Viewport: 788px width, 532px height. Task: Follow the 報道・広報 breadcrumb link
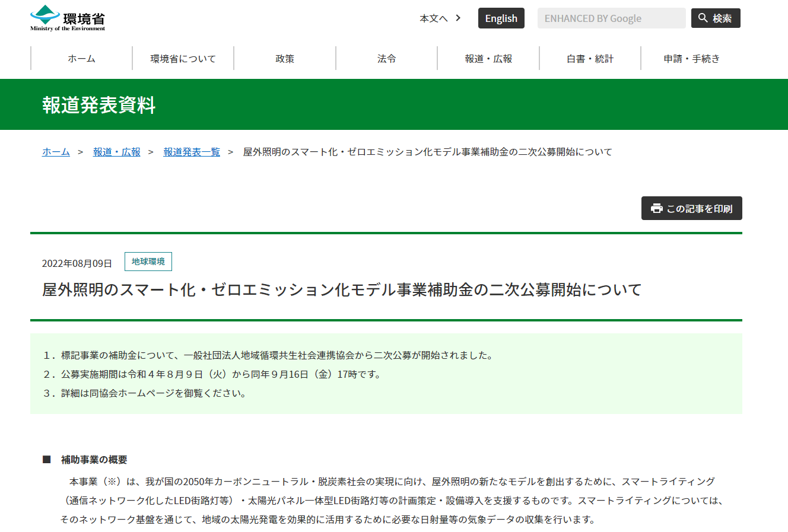coord(117,152)
